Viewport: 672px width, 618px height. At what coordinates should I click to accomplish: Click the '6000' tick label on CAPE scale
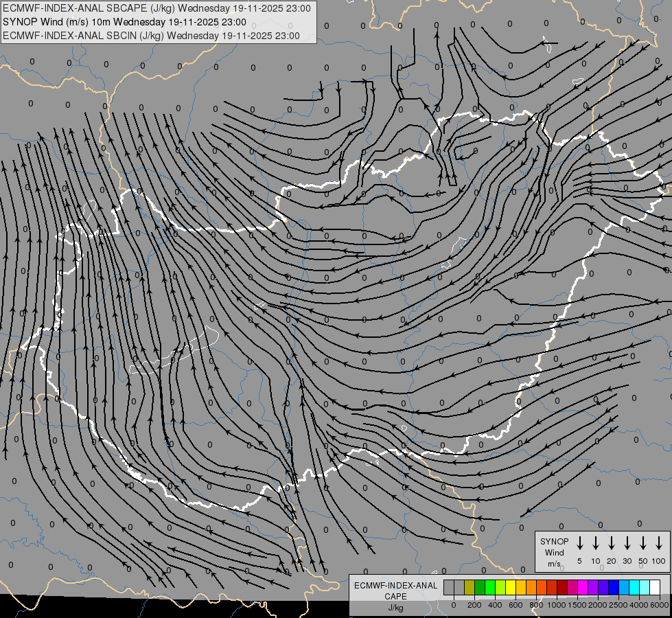pyautogui.click(x=660, y=605)
